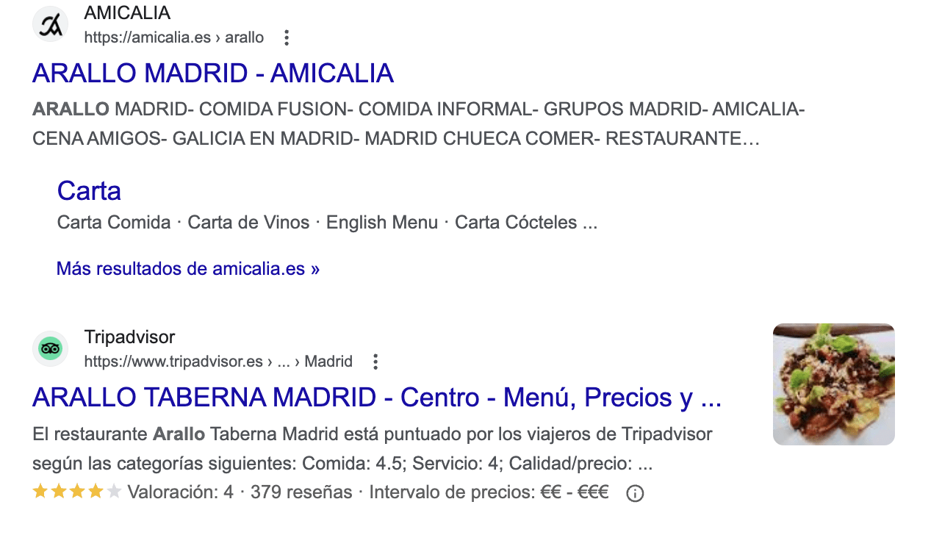Open the ARALLO MADRID - AMICALIA result
Image resolution: width=942 pixels, height=560 pixels.
tap(212, 72)
